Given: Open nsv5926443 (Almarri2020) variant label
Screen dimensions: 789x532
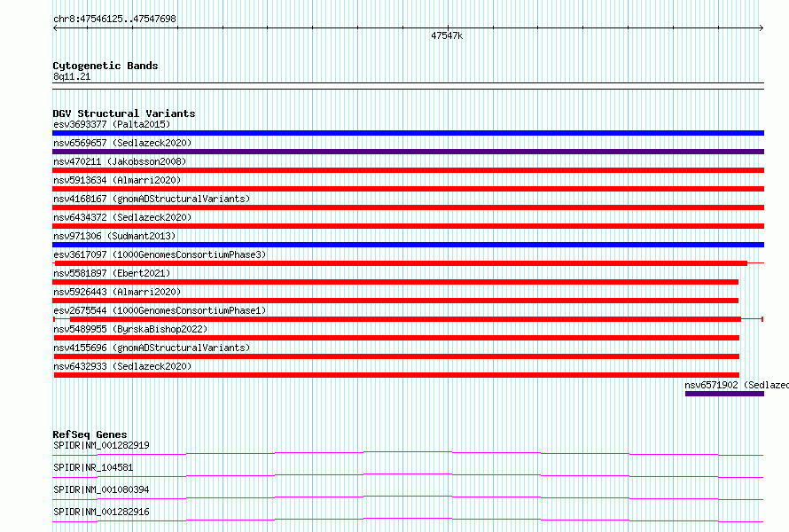Looking at the screenshot, I should click(x=117, y=292).
